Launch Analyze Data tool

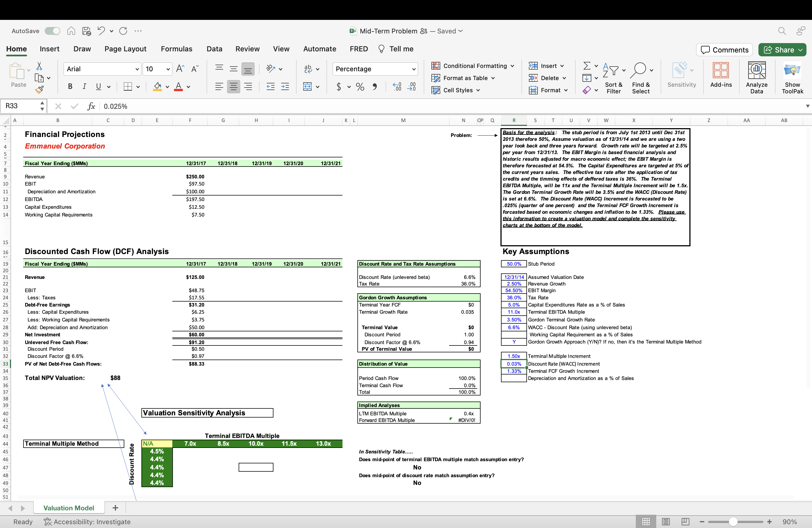coord(756,76)
